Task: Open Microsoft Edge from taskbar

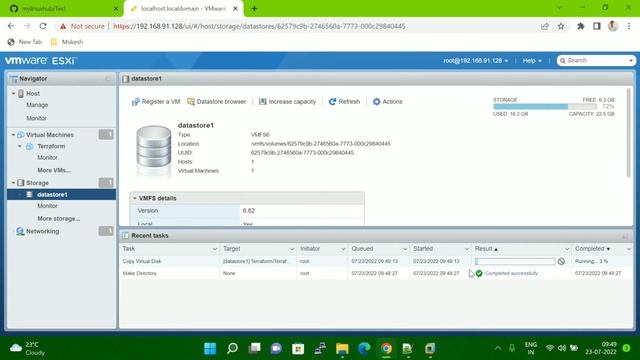Action: 364,349
